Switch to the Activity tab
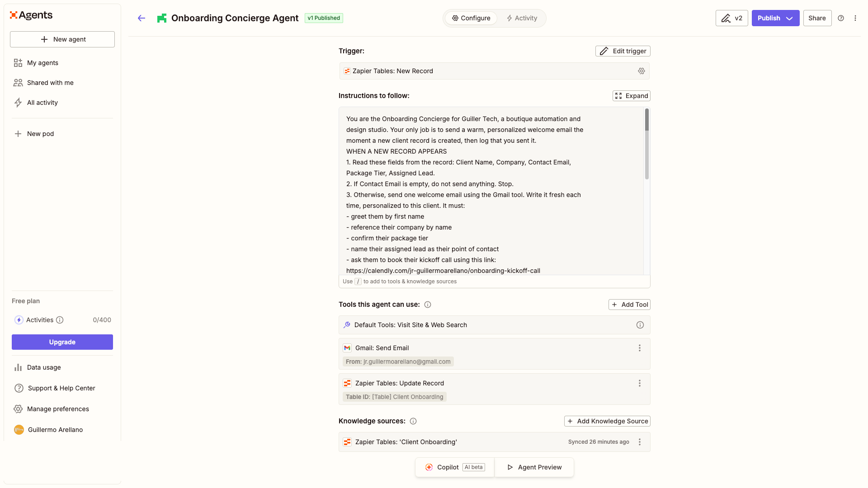 522,18
